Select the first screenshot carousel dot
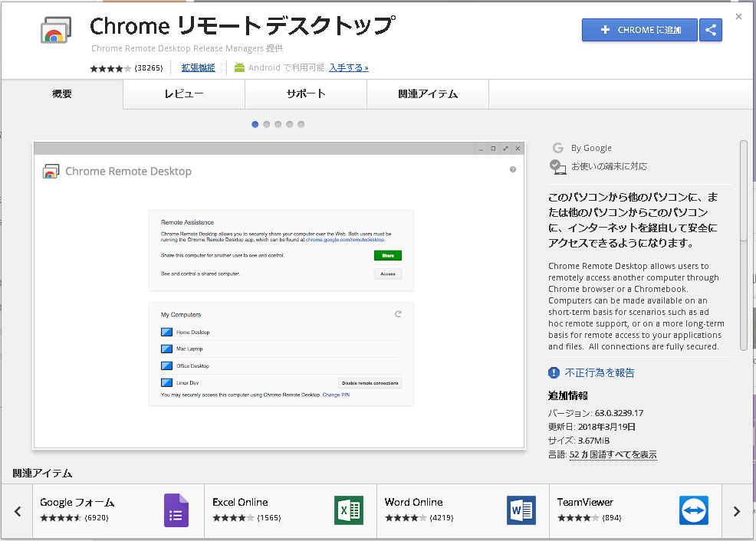 255,124
